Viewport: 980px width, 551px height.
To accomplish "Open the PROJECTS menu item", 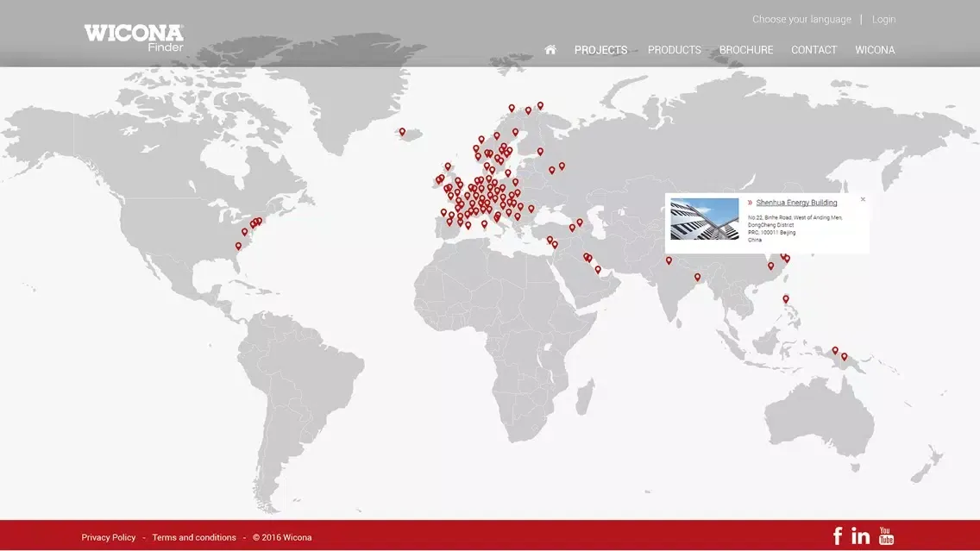I will (x=600, y=50).
